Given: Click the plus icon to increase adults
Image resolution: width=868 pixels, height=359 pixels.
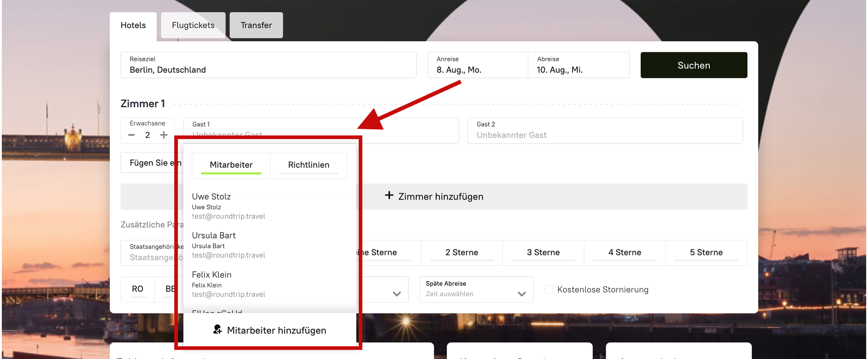Looking at the screenshot, I should coord(164,135).
